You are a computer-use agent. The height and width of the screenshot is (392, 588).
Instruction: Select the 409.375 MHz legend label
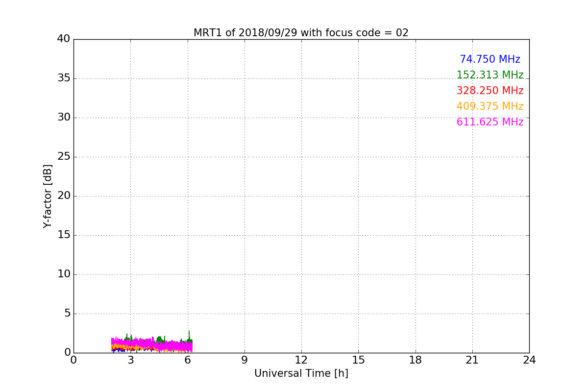click(490, 106)
